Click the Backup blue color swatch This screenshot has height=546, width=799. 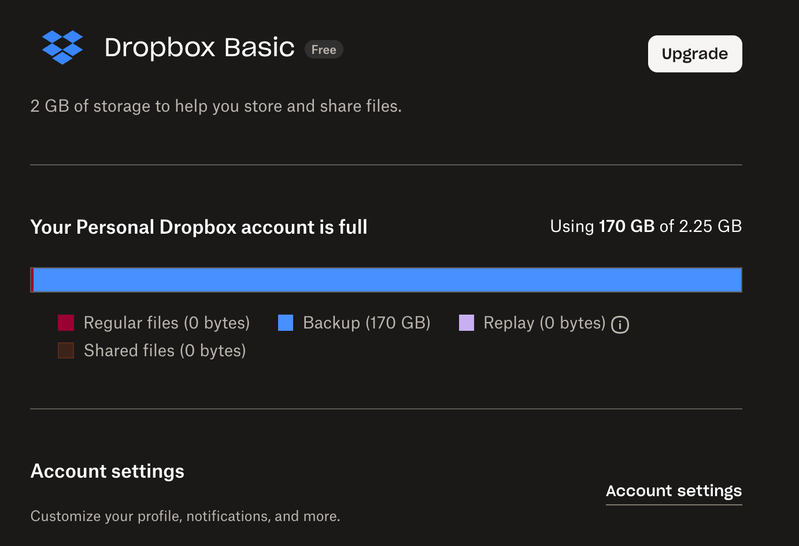click(285, 323)
